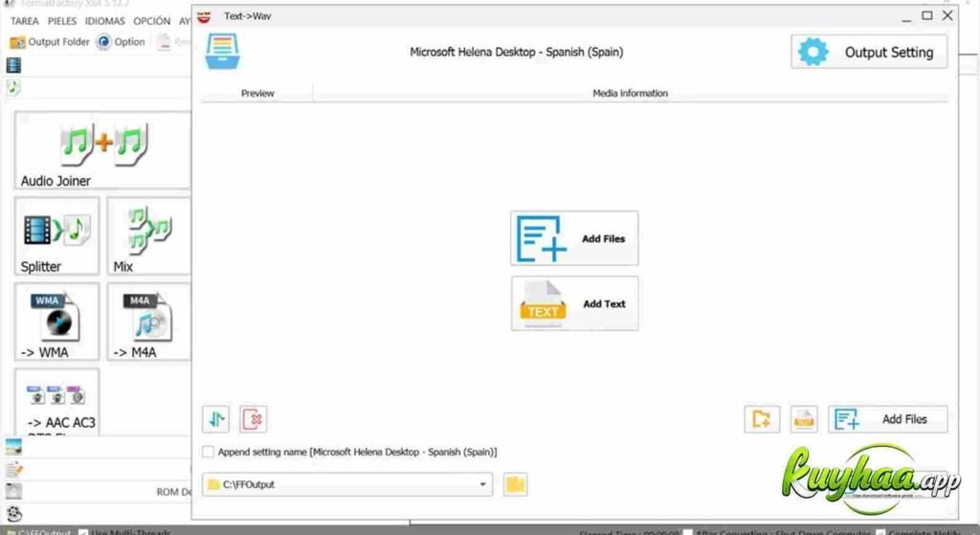Expand the Video category in sidebar
980x535 pixels.
point(13,65)
